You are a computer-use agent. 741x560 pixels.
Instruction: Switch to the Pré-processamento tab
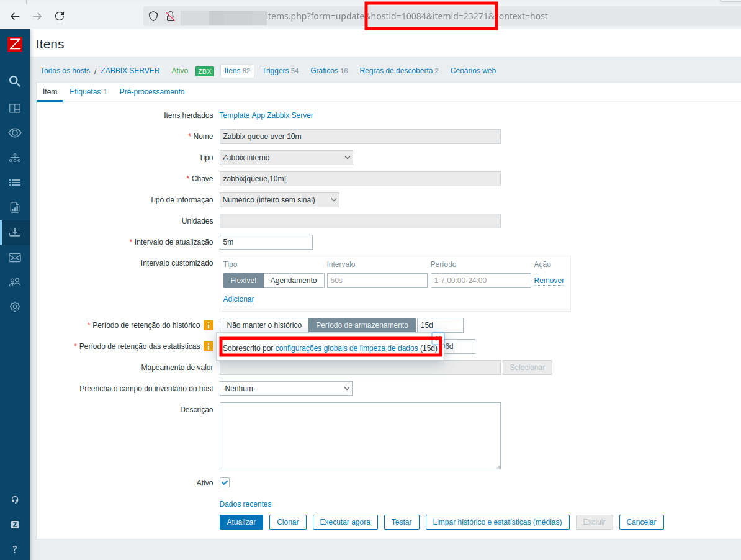point(151,92)
